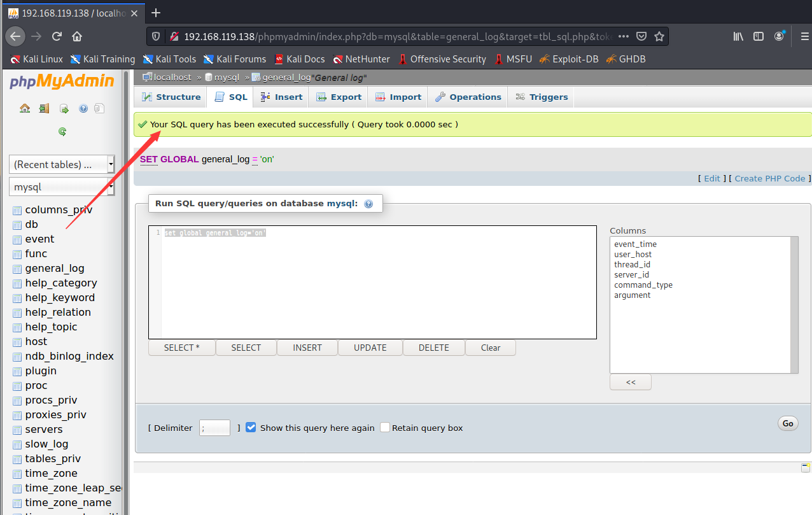Image resolution: width=812 pixels, height=515 pixels.
Task: Open the help_topic table in sidebar
Action: click(51, 327)
